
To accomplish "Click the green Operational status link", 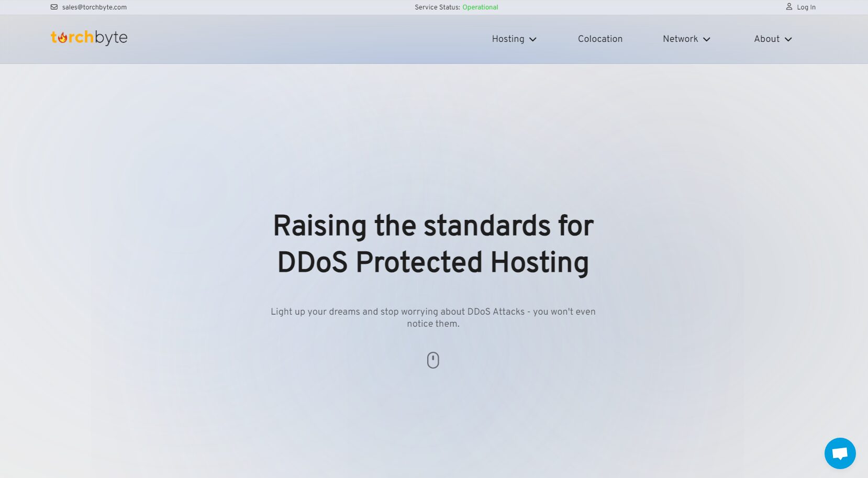I will (x=480, y=7).
